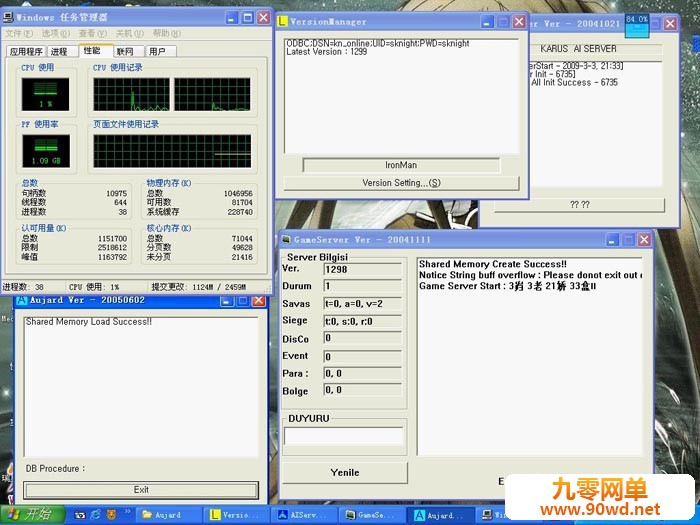
Task: Click the 84.0% overlay indicator
Action: [637, 25]
